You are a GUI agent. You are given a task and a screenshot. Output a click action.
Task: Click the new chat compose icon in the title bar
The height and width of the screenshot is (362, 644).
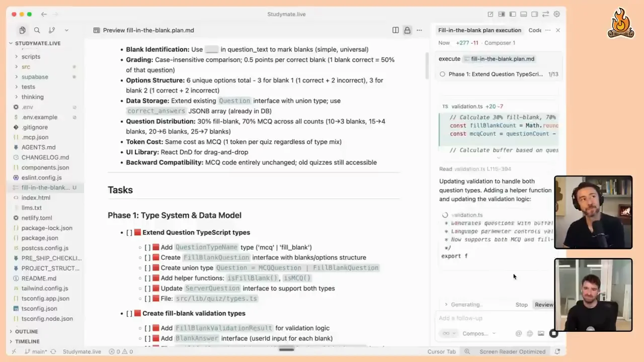tap(491, 14)
